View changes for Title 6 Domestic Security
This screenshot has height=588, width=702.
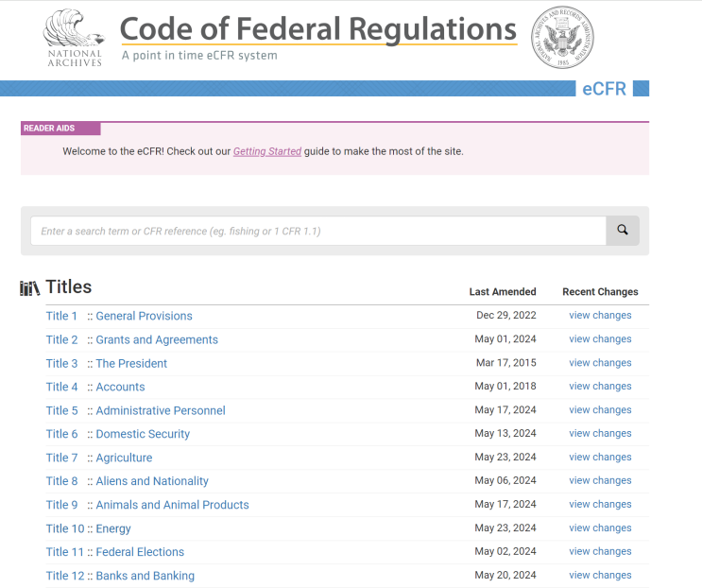pos(600,434)
